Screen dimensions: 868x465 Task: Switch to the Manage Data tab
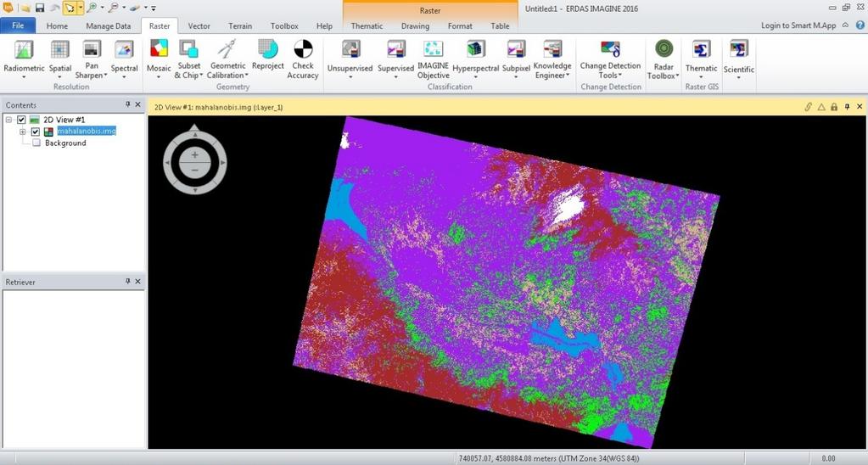tap(109, 26)
